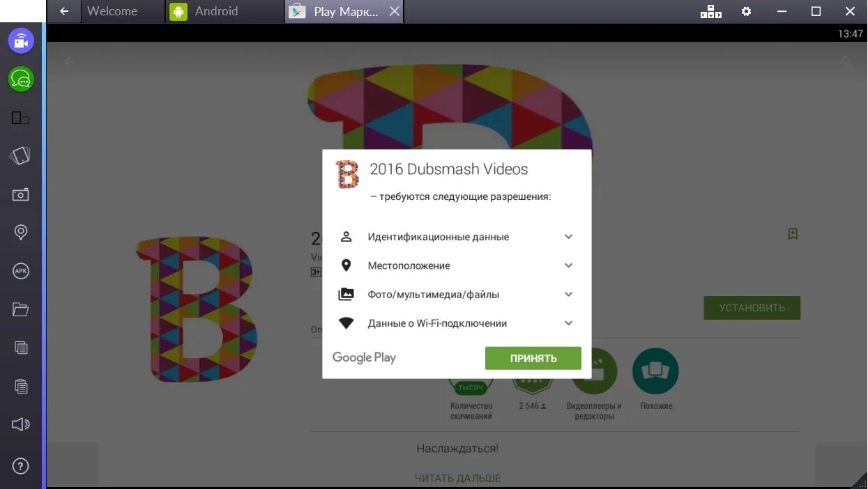The height and width of the screenshot is (489, 868).
Task: Click the clock reading 13:47
Action: [851, 33]
